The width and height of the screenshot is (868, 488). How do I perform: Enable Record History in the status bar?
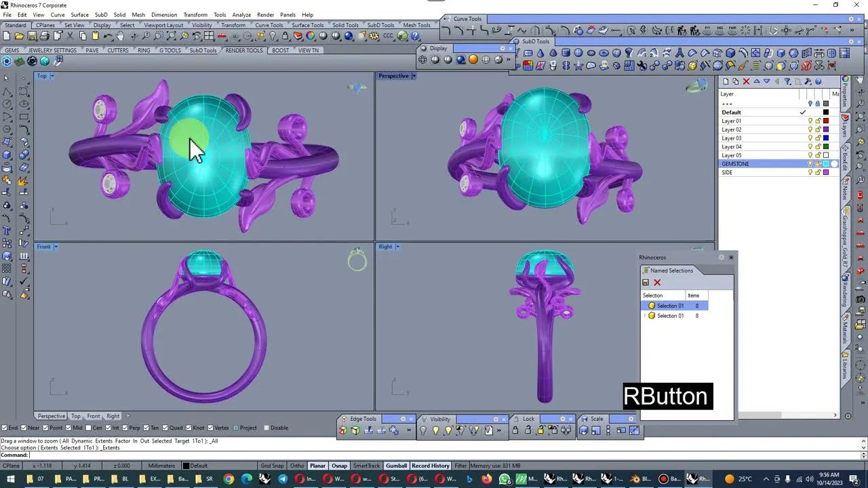click(x=430, y=466)
